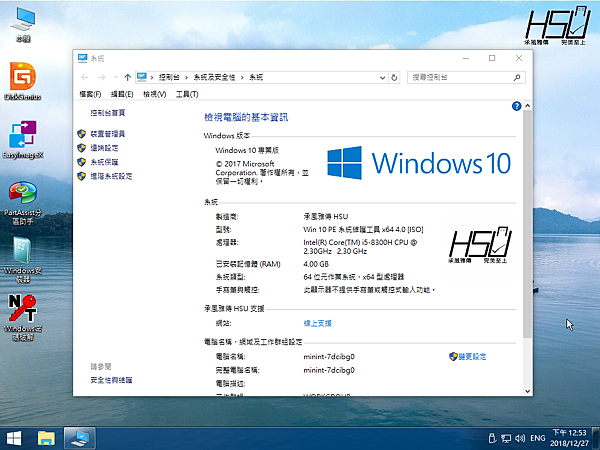
Task: Open the 檢視(V) menu
Action: [x=154, y=94]
